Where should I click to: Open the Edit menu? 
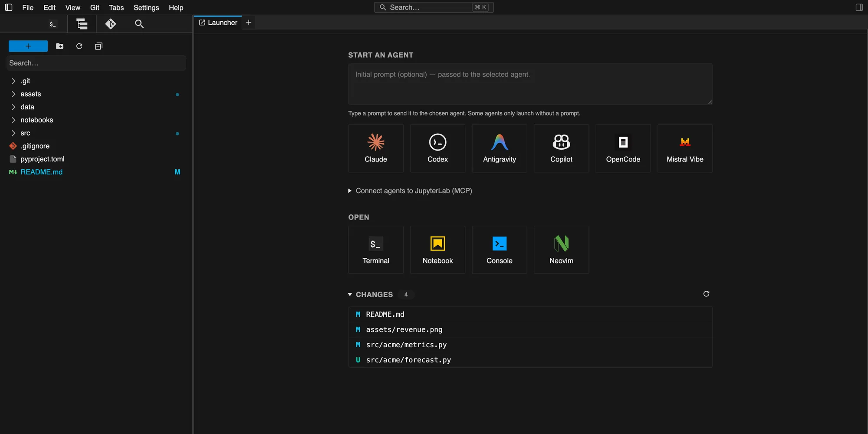point(49,7)
